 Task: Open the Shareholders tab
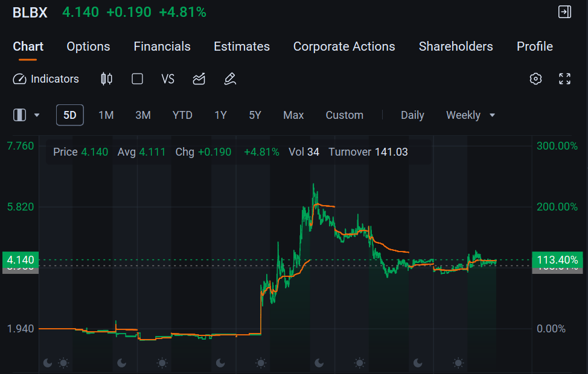456,46
